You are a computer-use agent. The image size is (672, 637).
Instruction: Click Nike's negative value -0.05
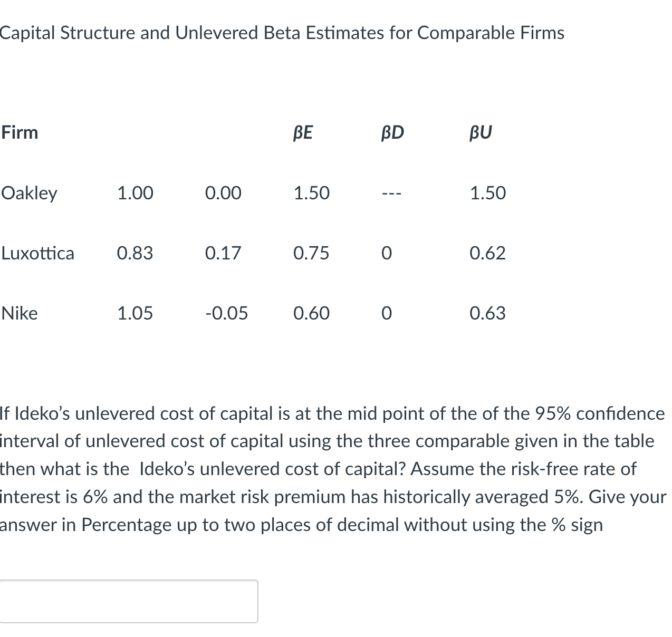[227, 313]
